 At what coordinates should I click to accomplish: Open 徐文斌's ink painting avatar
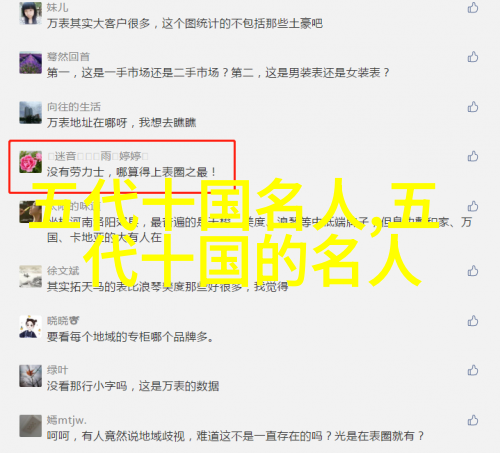click(31, 276)
